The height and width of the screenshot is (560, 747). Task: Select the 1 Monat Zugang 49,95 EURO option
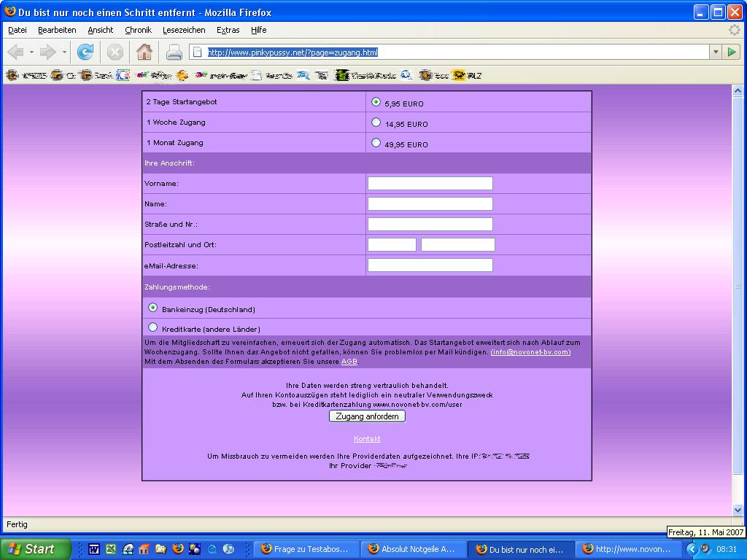point(376,143)
